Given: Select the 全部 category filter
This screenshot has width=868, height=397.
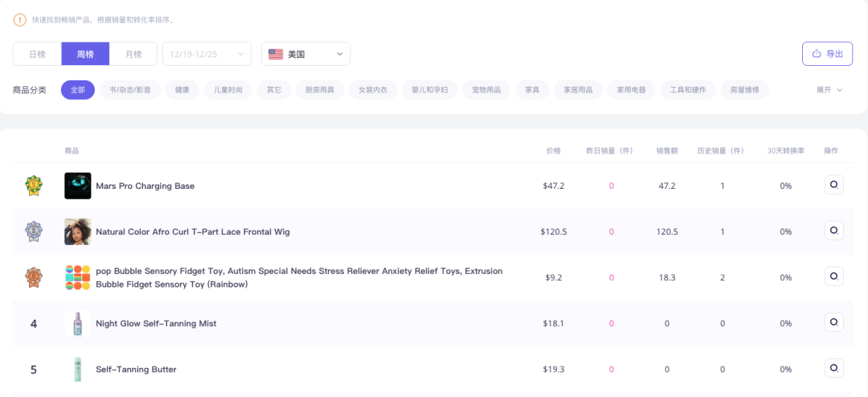Looking at the screenshot, I should pos(77,90).
